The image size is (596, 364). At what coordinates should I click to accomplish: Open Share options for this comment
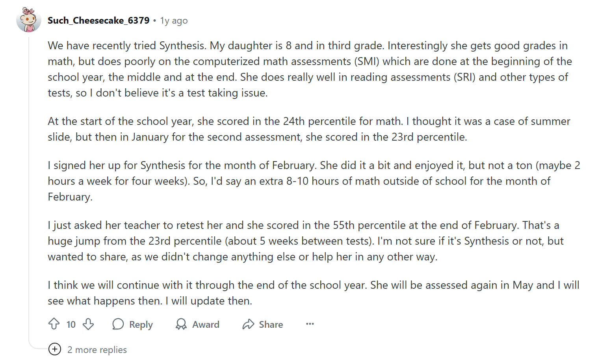pyautogui.click(x=262, y=324)
